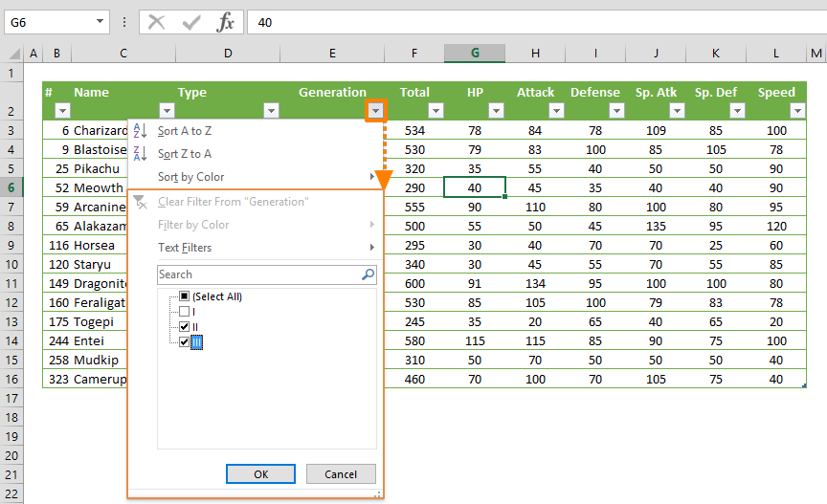Click the Total cell containing 534
The width and height of the screenshot is (827, 504).
pyautogui.click(x=414, y=131)
